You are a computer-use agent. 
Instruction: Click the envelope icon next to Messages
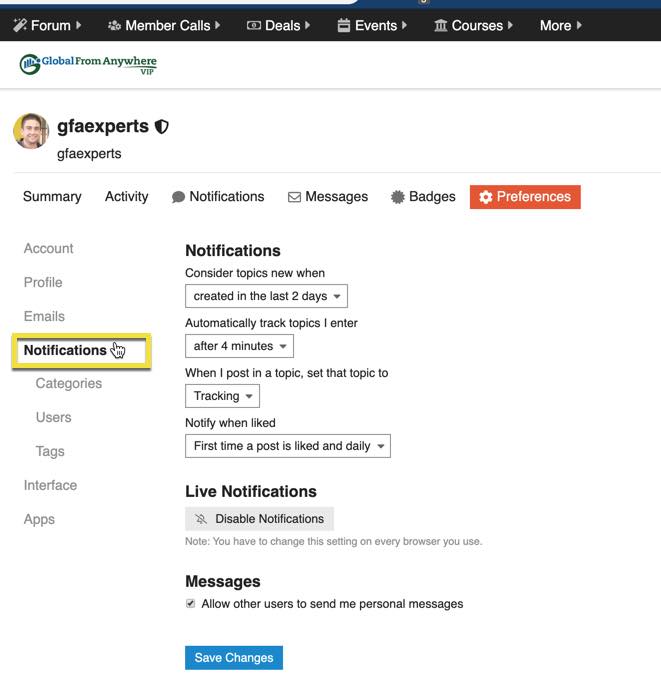[294, 197]
